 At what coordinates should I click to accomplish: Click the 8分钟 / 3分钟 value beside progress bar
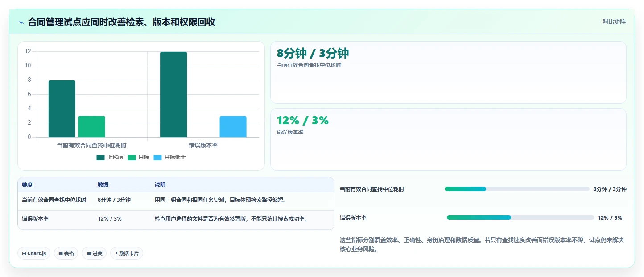pos(610,189)
